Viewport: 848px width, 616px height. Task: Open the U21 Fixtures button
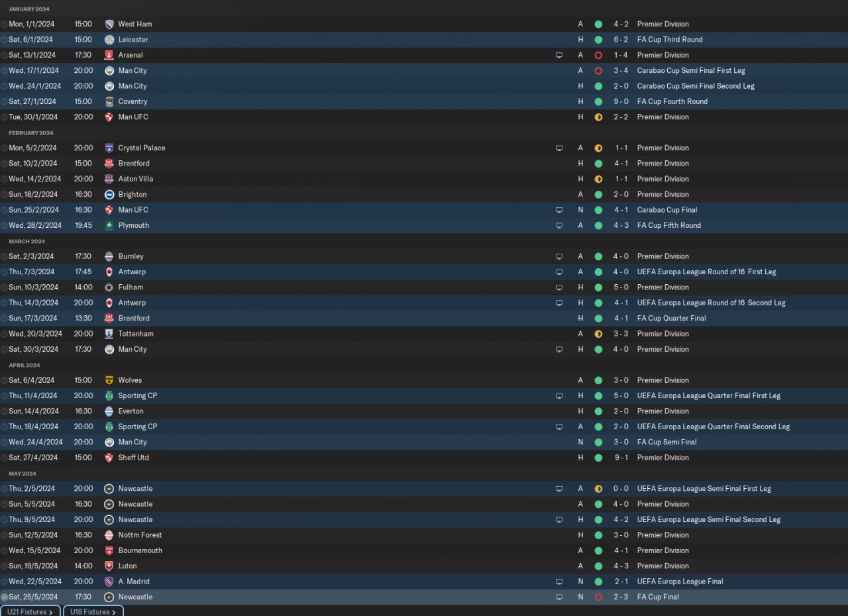pos(30,611)
